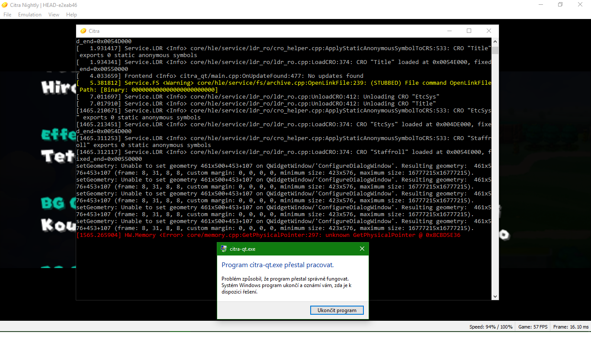Click the 'Unloading CRO "Title"' log line

pos(256,104)
